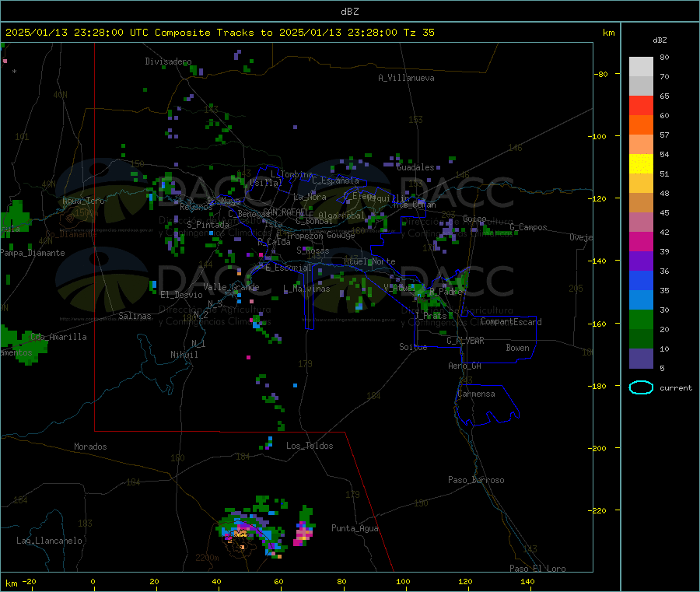Click the Valle_Grande map label

point(231,287)
